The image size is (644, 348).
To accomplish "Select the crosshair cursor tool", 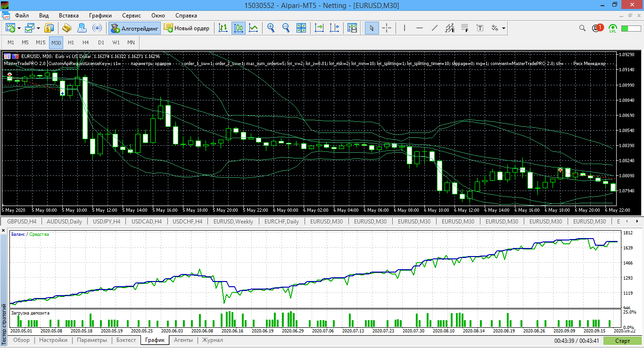I will [387, 28].
